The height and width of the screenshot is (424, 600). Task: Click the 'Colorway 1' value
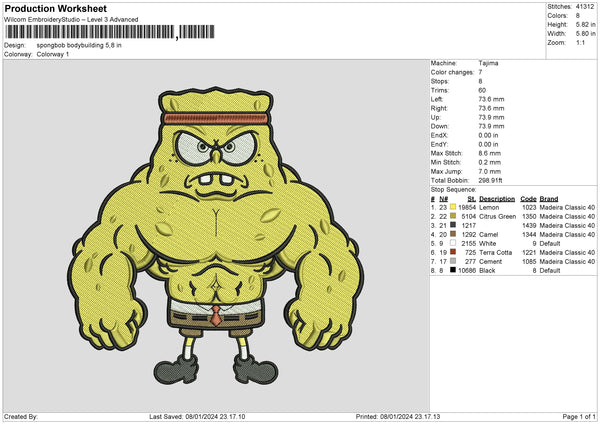click(x=53, y=54)
